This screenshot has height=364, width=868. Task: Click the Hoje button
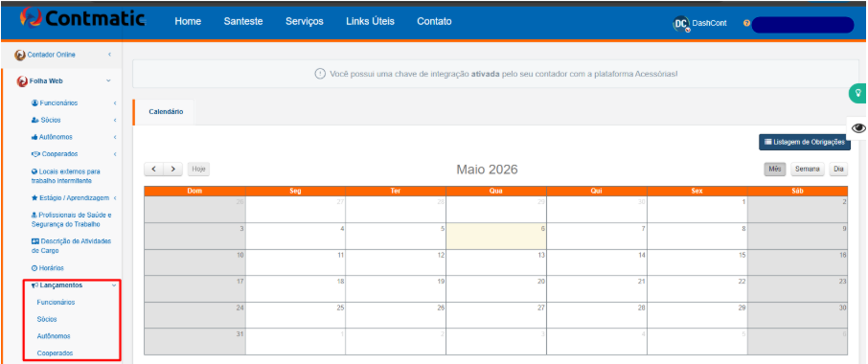click(198, 170)
